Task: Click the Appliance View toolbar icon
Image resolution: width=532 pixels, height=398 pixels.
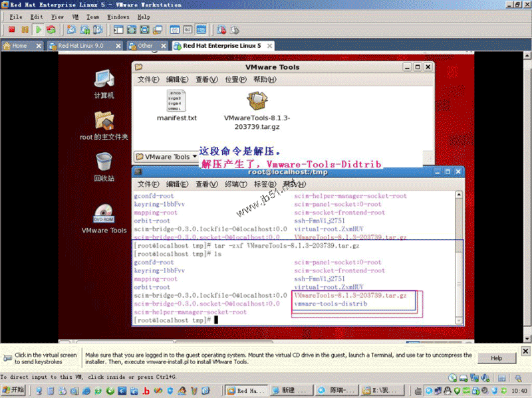Action: point(188,30)
